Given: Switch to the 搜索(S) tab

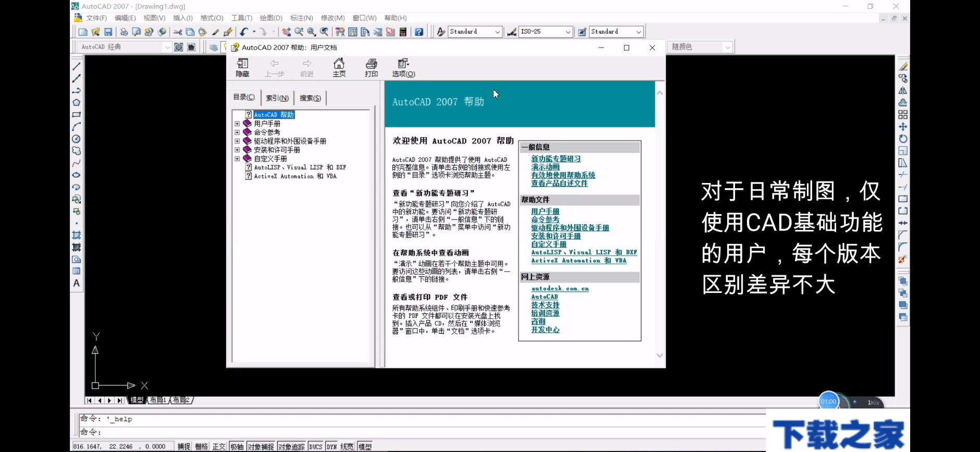Looking at the screenshot, I should [x=310, y=98].
